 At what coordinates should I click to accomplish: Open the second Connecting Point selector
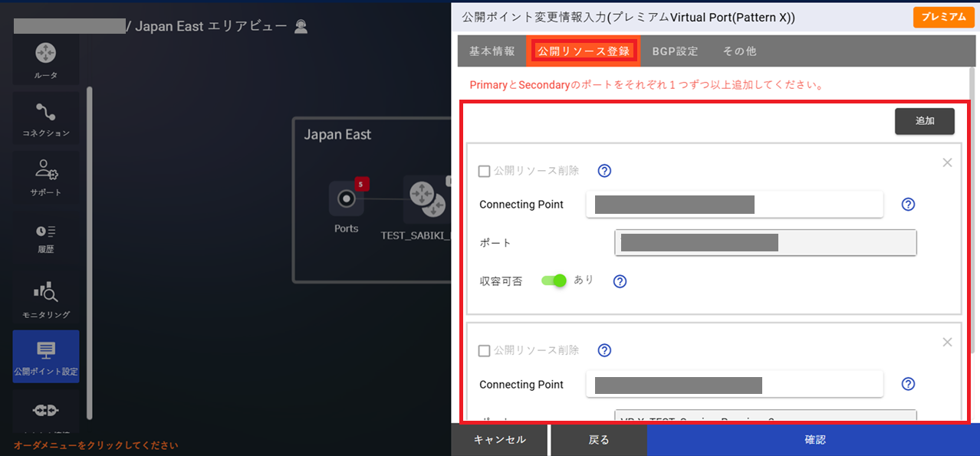point(734,384)
